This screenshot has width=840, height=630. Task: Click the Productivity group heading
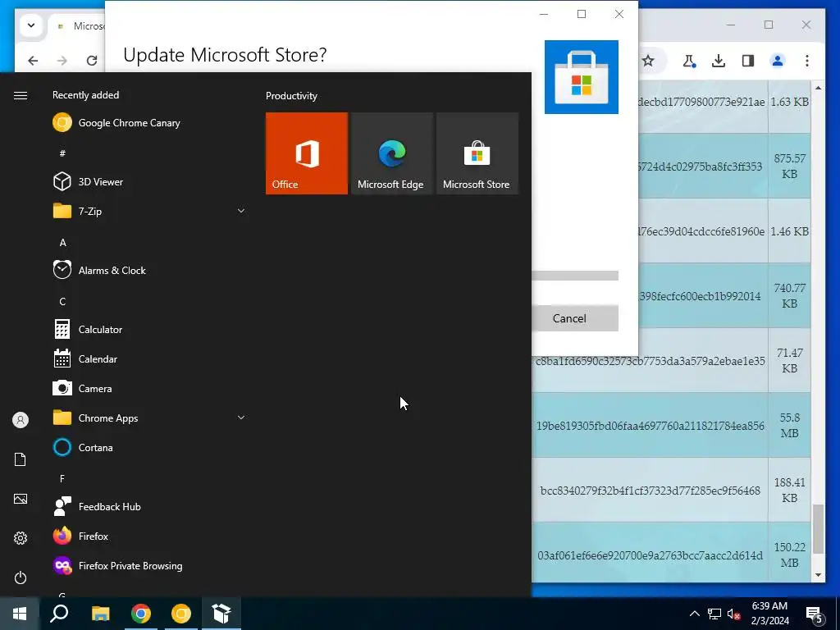click(291, 96)
